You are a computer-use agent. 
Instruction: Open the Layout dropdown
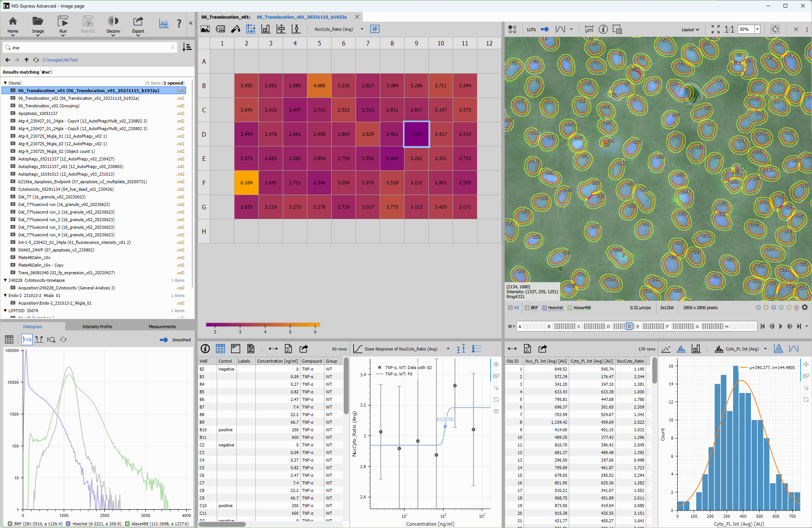tap(690, 30)
